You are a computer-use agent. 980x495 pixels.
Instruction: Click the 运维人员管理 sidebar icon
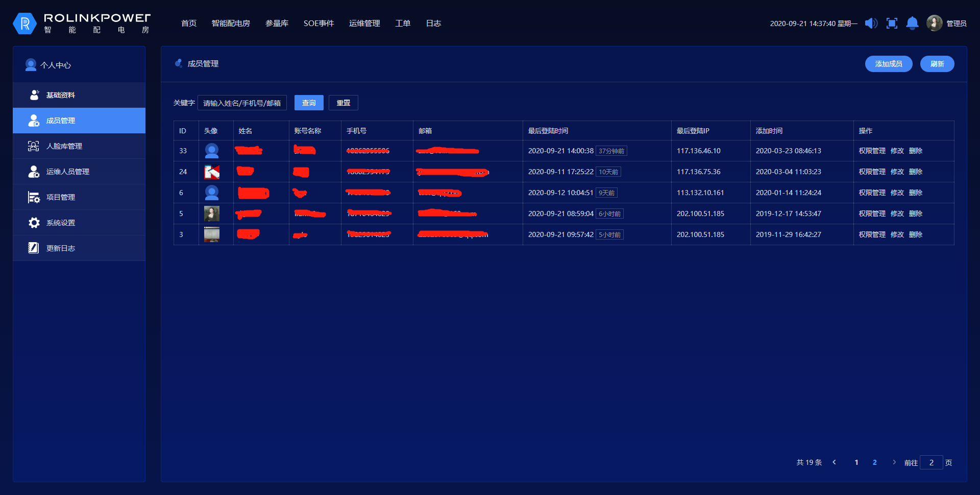pyautogui.click(x=34, y=172)
